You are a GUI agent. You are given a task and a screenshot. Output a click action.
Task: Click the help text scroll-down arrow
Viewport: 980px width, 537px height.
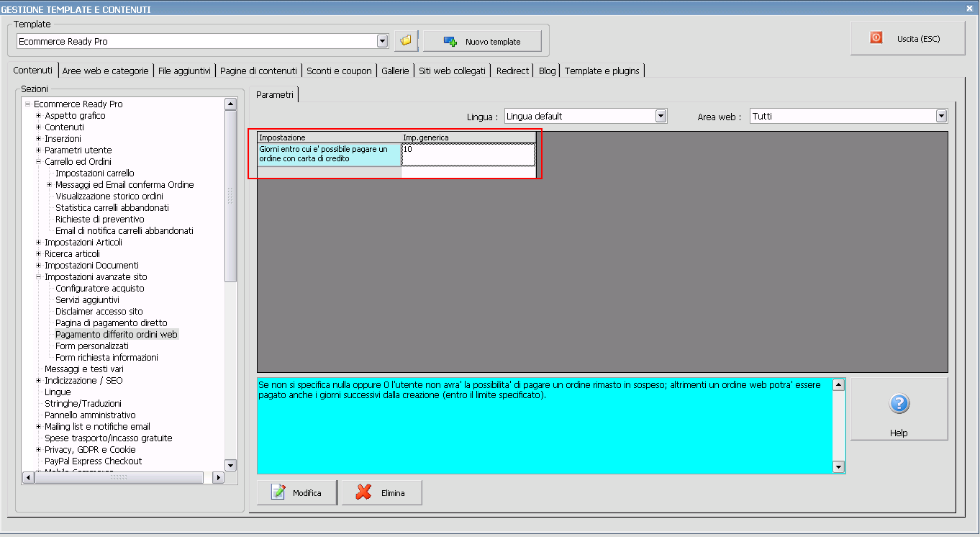[838, 467]
